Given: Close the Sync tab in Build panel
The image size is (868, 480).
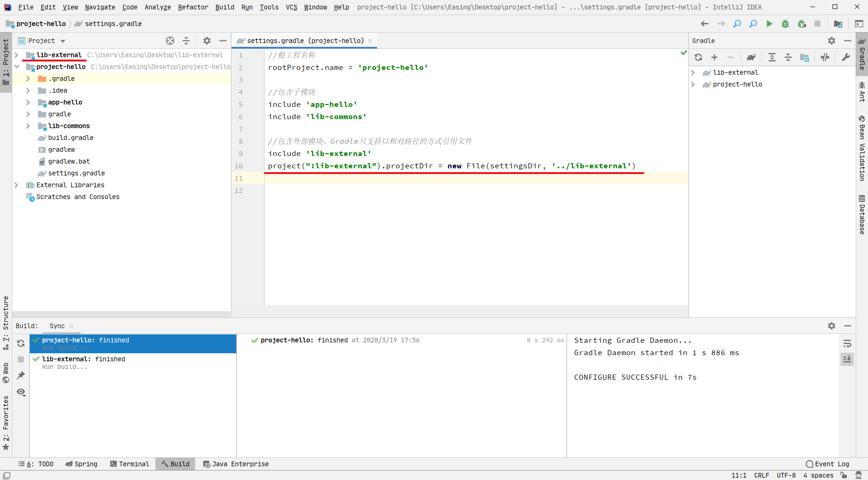Looking at the screenshot, I should [71, 326].
